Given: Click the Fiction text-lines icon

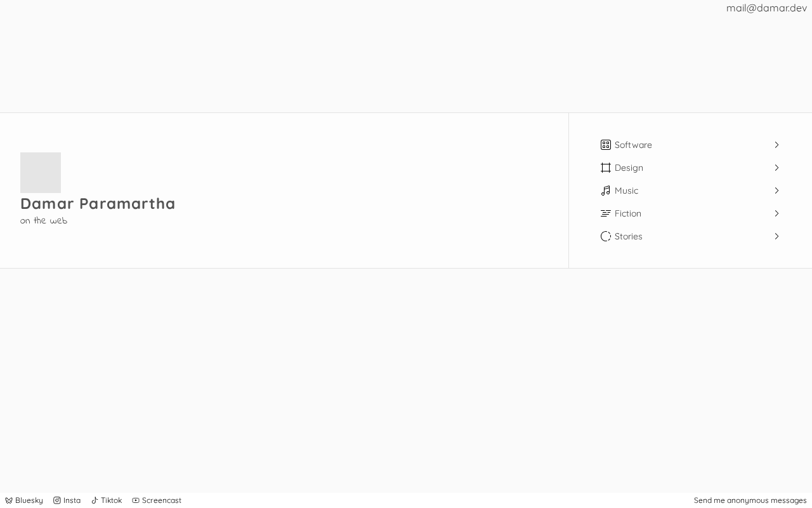Looking at the screenshot, I should tap(606, 213).
